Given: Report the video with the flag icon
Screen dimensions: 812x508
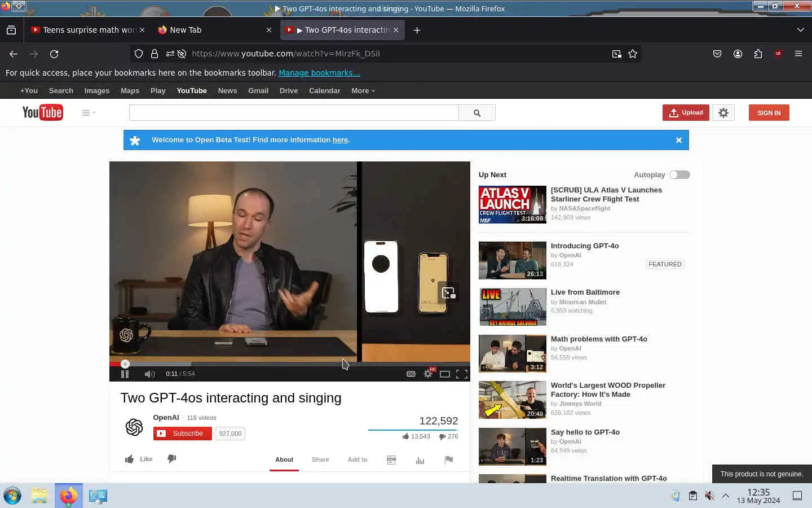Looking at the screenshot, I should (x=449, y=460).
